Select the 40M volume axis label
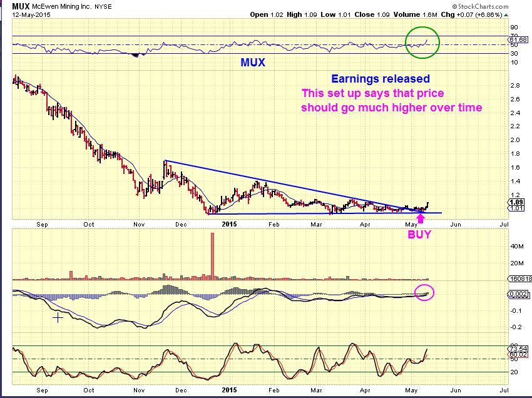This screenshot has height=398, width=532. click(x=517, y=246)
